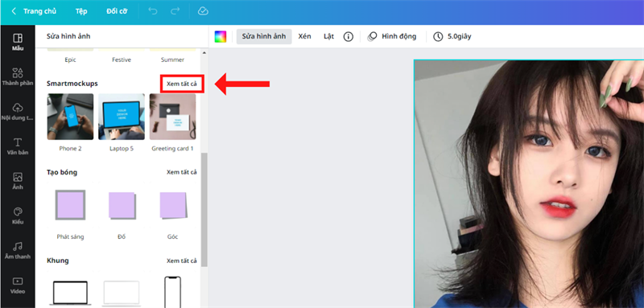Image resolution: width=644 pixels, height=308 pixels.
Task: Open the Video sidebar panel
Action: coord(18,285)
